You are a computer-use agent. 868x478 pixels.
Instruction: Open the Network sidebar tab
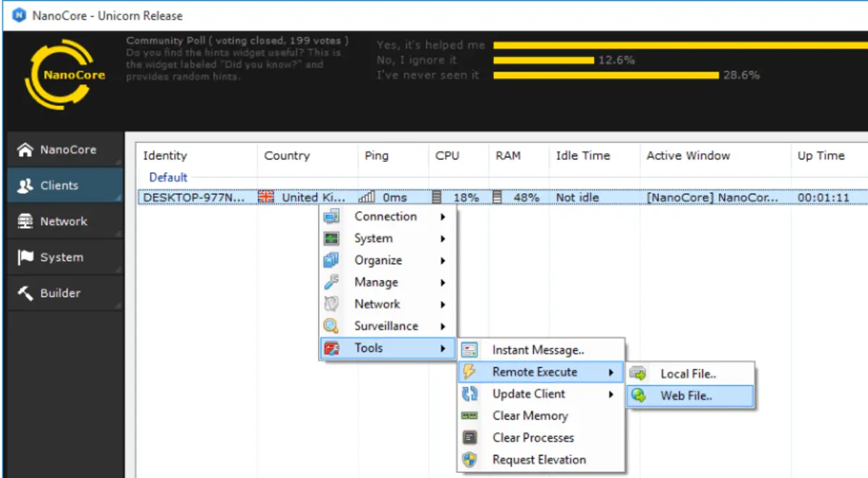[65, 221]
